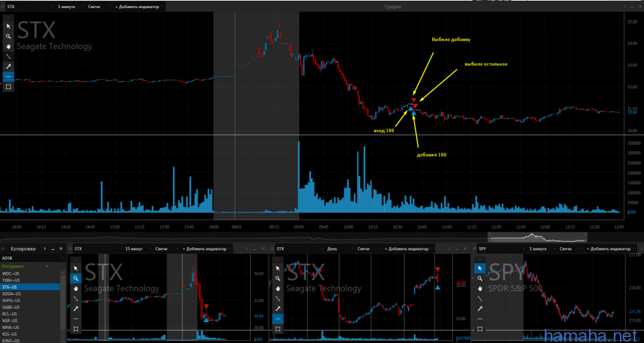Click the blue 'вход 100' buy marker triangle
This screenshot has height=343, width=644.
(411, 108)
